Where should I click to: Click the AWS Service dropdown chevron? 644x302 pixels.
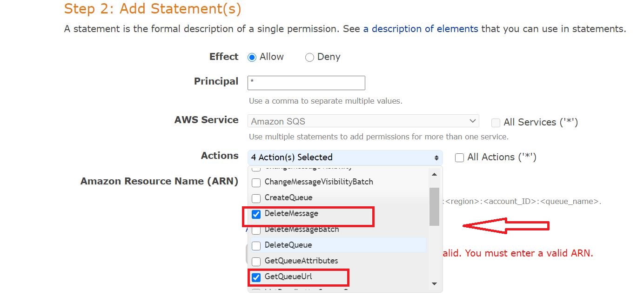pyautogui.click(x=473, y=121)
